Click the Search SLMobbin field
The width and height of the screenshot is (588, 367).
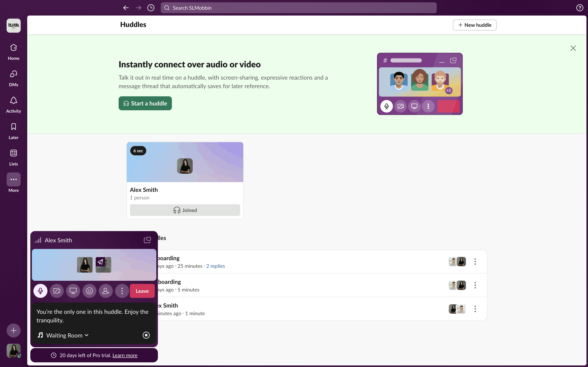click(298, 8)
